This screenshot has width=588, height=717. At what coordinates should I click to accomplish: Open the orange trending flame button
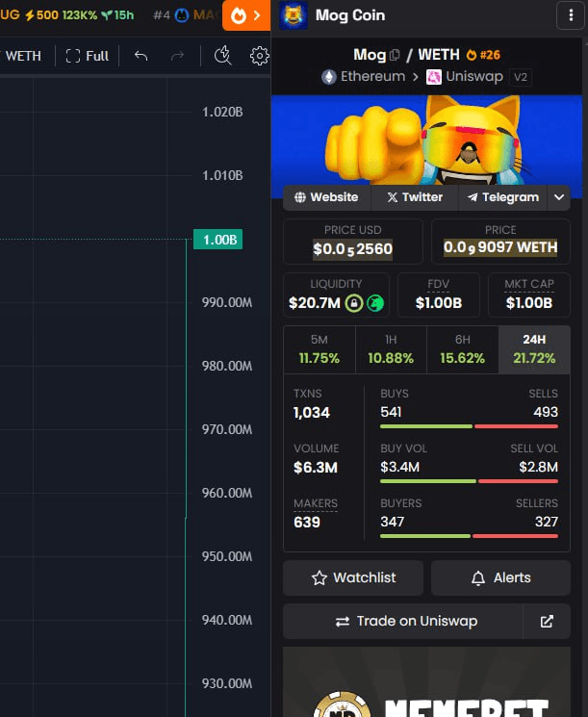(246, 15)
